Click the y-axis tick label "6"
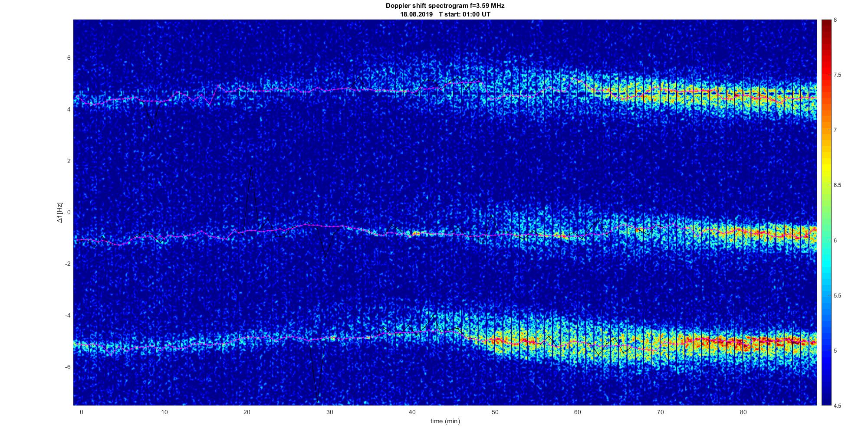This screenshot has width=868, height=435. pyautogui.click(x=69, y=58)
